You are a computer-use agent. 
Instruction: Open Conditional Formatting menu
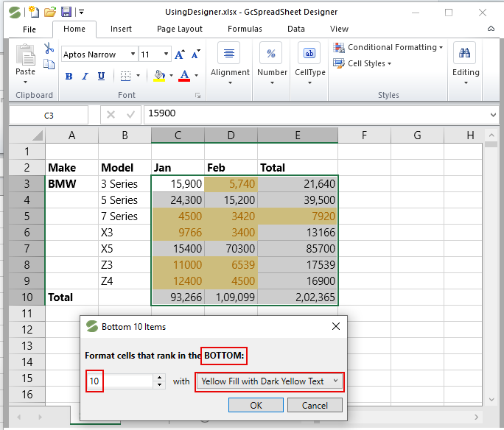tap(388, 48)
